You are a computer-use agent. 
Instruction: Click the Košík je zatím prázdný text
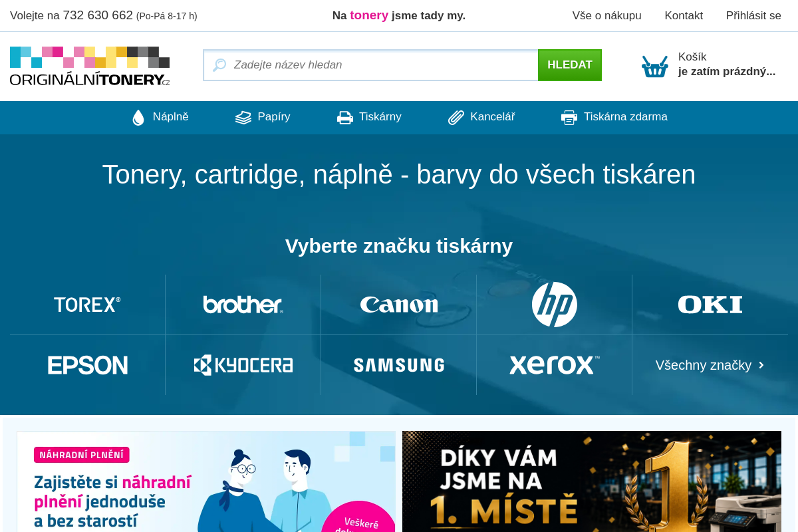(x=727, y=65)
